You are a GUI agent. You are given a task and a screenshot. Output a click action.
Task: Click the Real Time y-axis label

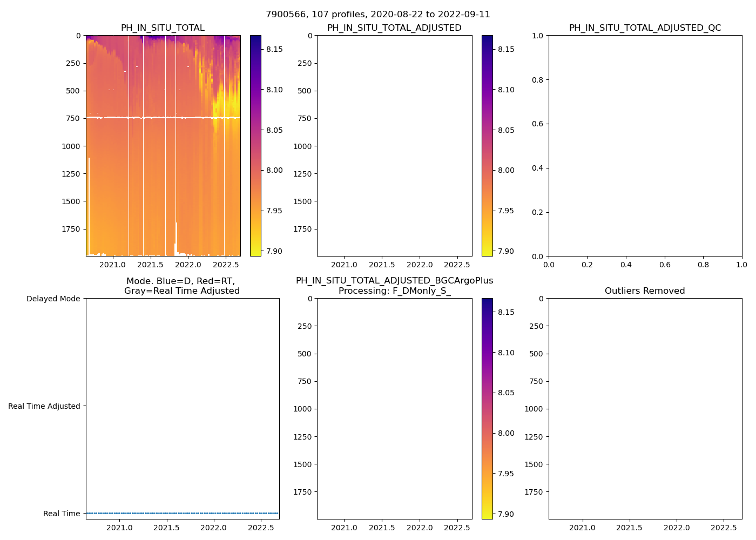[x=62, y=514]
